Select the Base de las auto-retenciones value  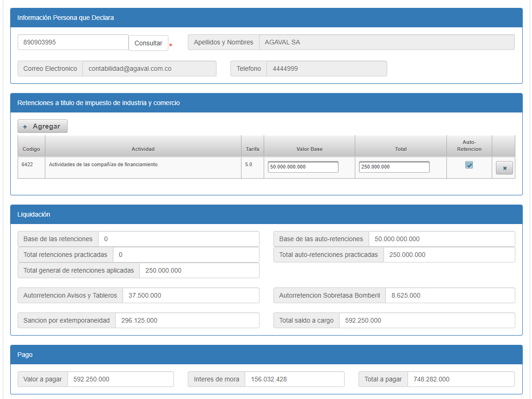click(x=441, y=239)
